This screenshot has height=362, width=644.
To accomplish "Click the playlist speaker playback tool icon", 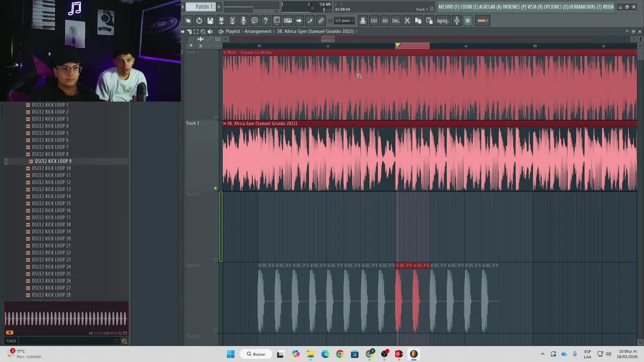I will point(210,31).
